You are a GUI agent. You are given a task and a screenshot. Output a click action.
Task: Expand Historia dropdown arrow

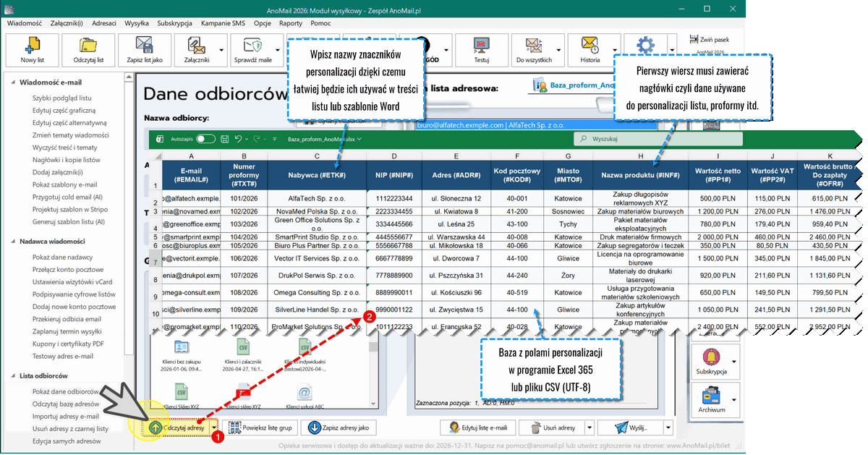[x=616, y=50]
